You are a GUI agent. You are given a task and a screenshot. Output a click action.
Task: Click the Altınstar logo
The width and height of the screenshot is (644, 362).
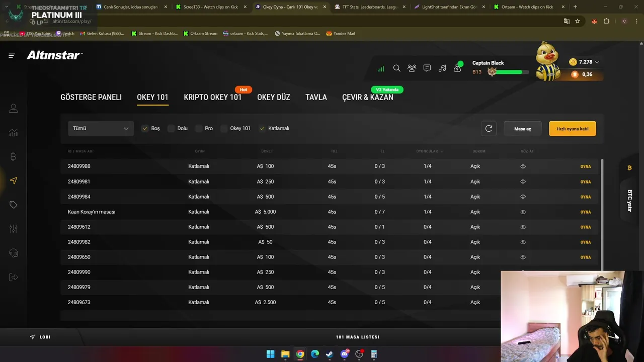click(54, 55)
